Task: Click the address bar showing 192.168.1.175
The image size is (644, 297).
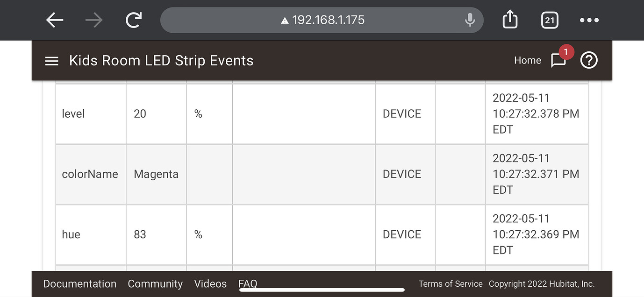Action: (x=322, y=20)
